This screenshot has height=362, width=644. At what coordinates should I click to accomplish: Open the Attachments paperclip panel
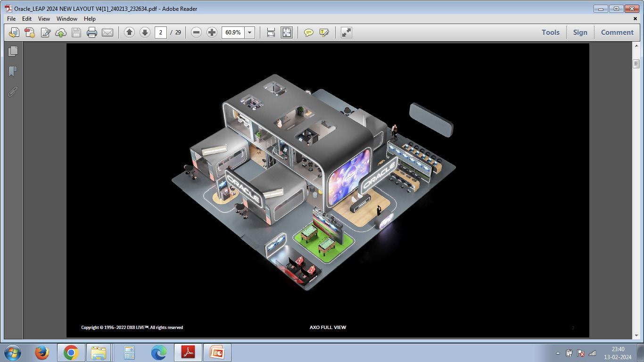[13, 91]
